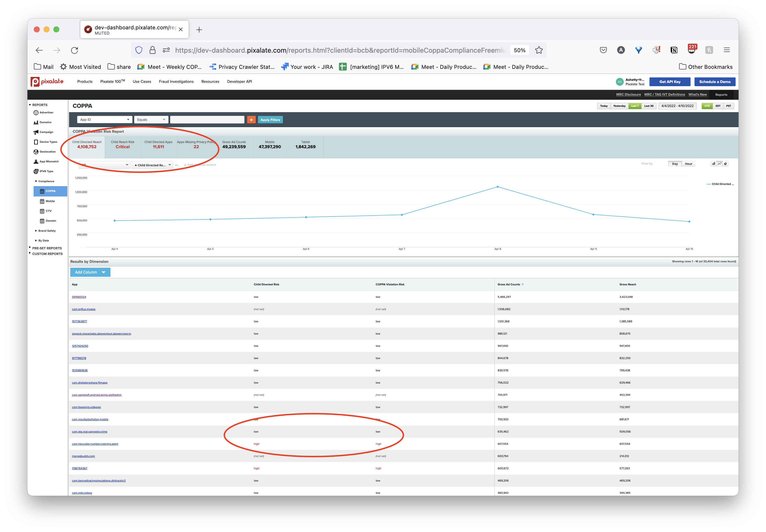Click the AS user avatar
766x532 pixels.
pyautogui.click(x=619, y=82)
